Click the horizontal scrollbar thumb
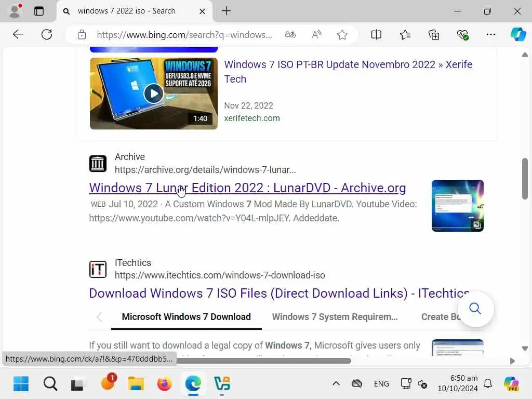 click(x=263, y=361)
